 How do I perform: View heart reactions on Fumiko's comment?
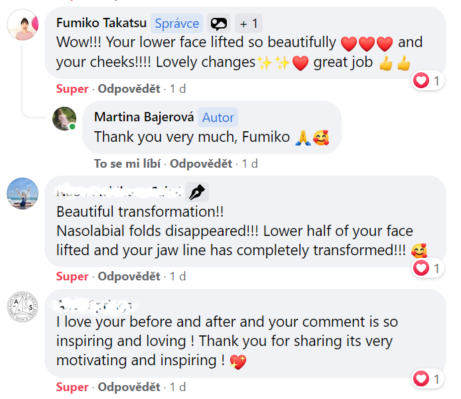(428, 81)
